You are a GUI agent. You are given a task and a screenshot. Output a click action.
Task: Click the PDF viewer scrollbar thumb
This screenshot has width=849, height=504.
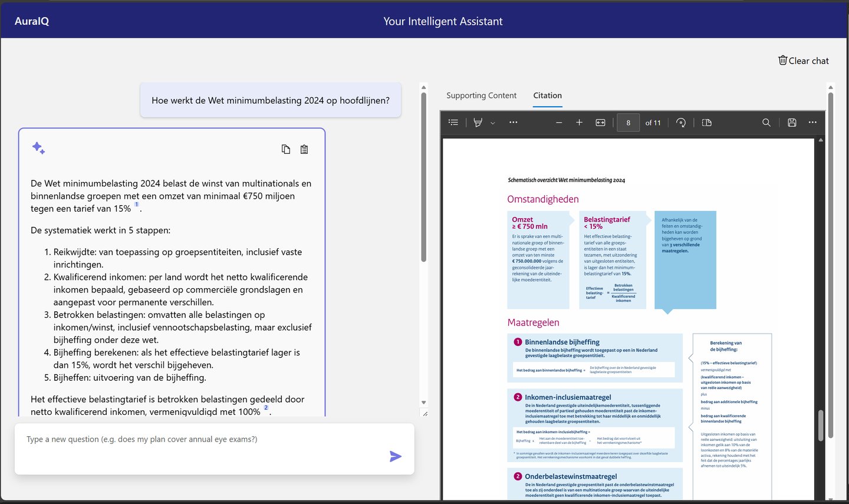(820, 426)
